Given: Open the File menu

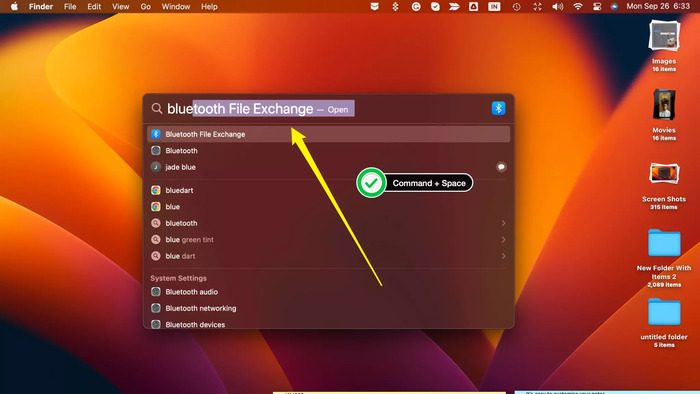Looking at the screenshot, I should (x=70, y=7).
